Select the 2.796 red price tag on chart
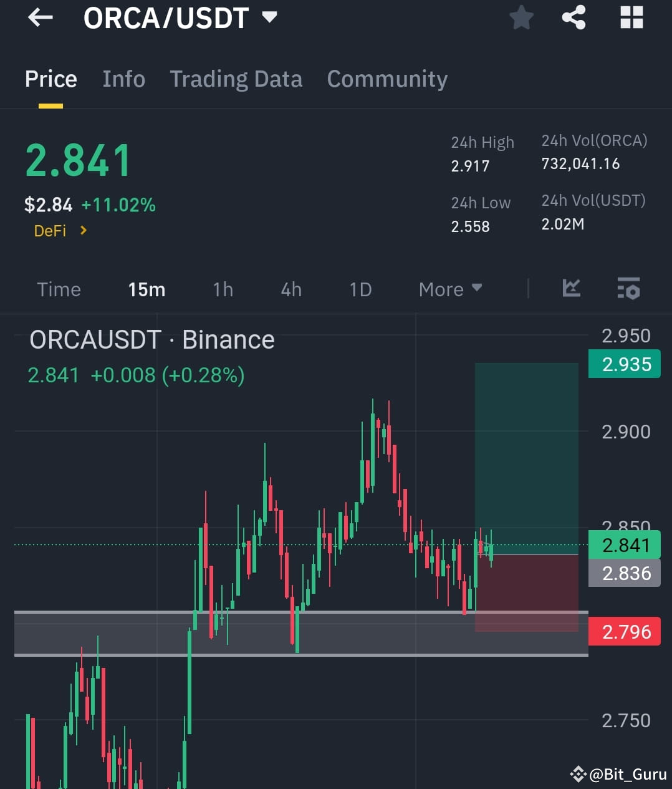This screenshot has height=789, width=672. (x=624, y=631)
